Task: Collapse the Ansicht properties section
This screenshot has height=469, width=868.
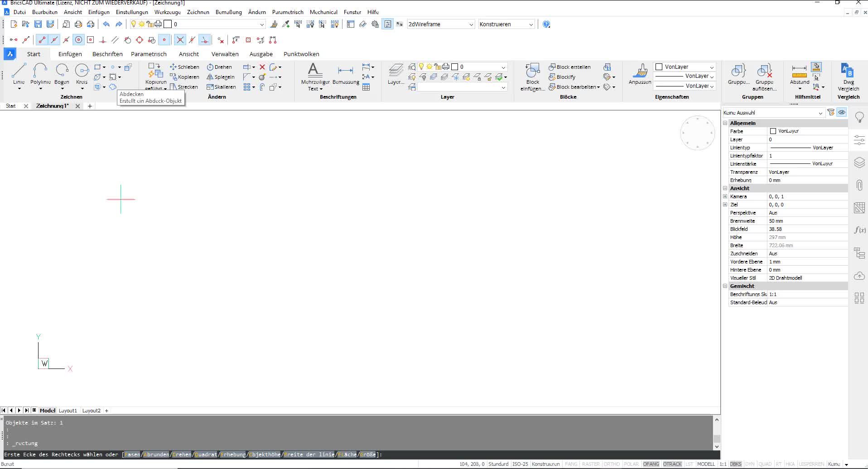Action: pos(725,188)
